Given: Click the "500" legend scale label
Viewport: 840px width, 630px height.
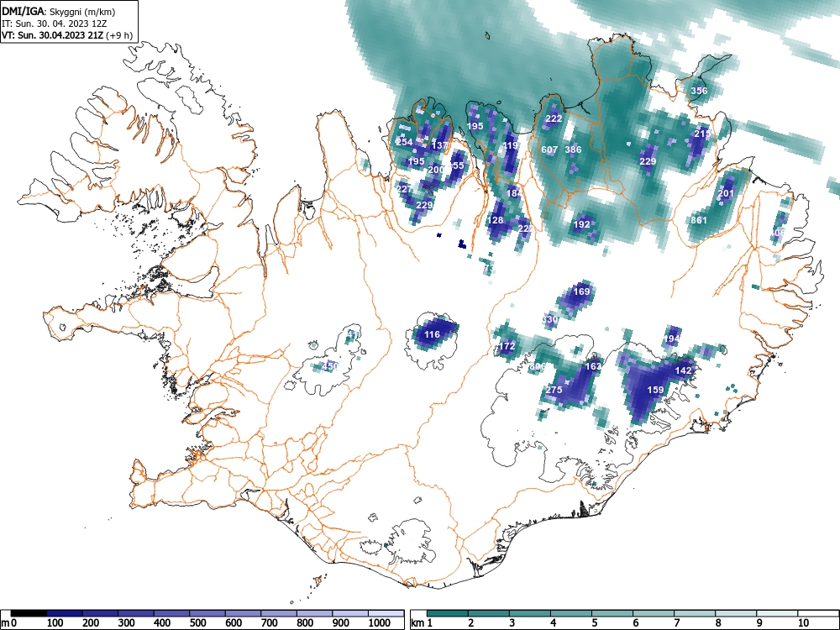Looking at the screenshot, I should (x=197, y=623).
